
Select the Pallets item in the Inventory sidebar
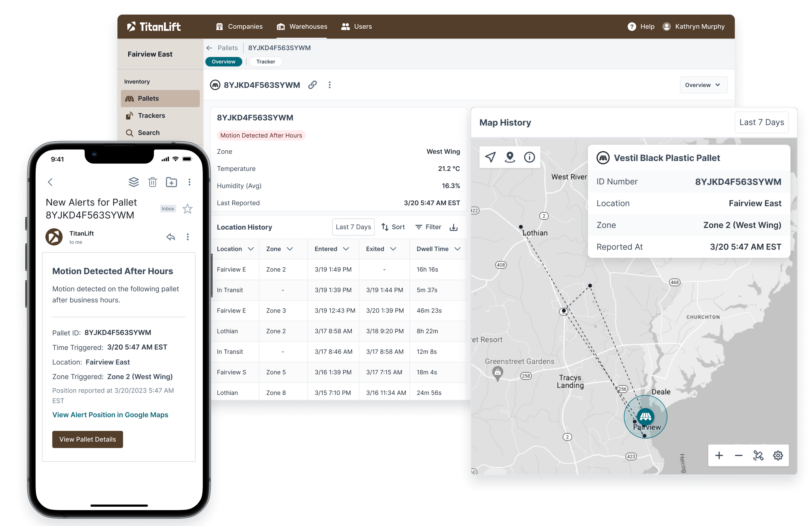pos(148,98)
